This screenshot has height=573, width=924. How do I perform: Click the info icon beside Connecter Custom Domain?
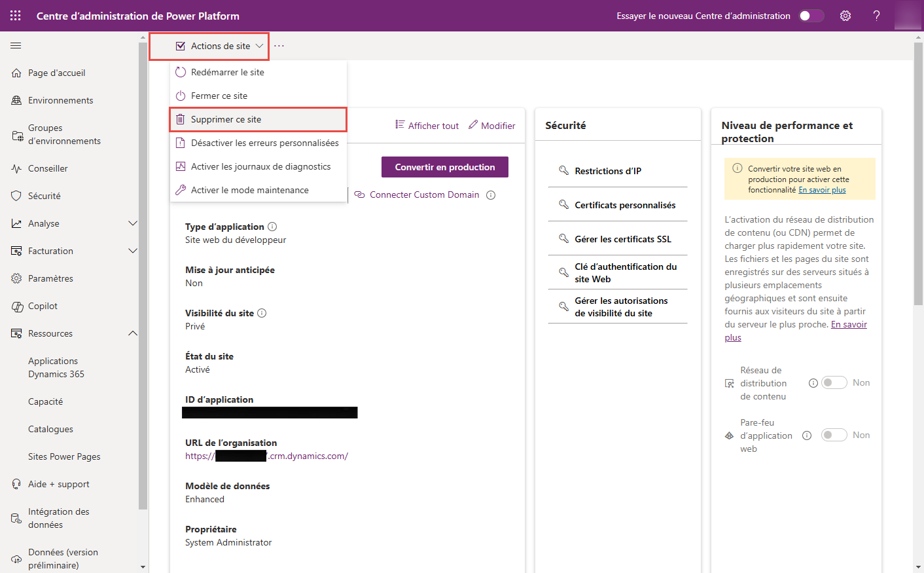(491, 194)
